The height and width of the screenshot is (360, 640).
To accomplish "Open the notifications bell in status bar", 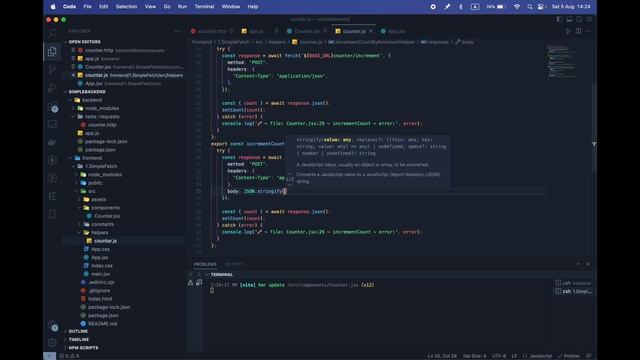I will pyautogui.click(x=589, y=356).
